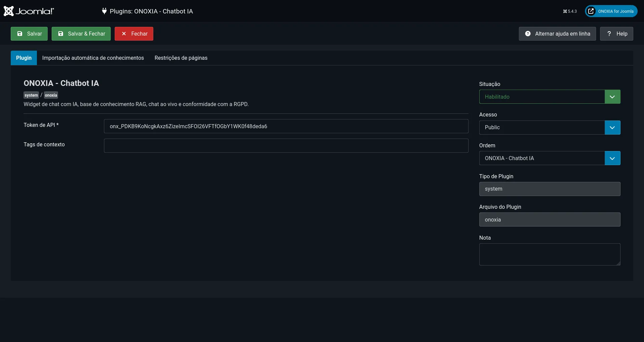Select the Plugin tab
This screenshot has width=644, height=342.
tap(24, 58)
